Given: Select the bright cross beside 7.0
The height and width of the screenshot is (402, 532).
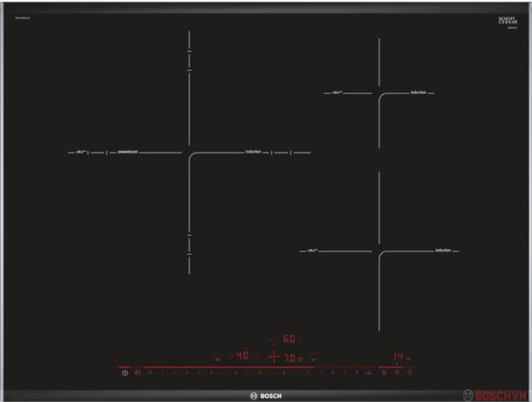Looking at the screenshot, I should coord(274,357).
